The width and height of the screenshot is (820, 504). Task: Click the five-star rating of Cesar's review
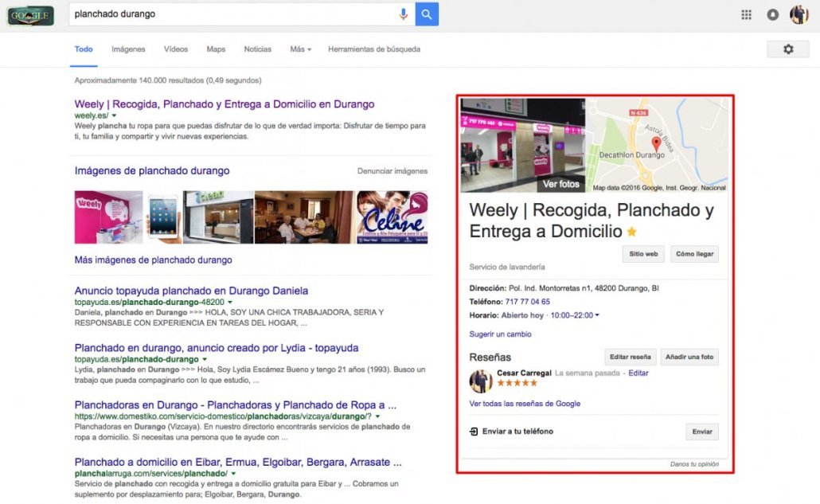pos(517,383)
